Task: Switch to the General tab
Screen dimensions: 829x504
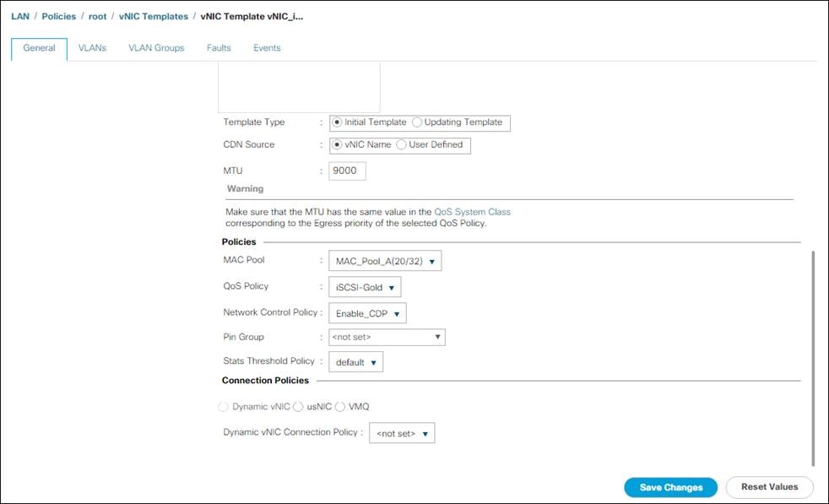Action: click(x=39, y=48)
